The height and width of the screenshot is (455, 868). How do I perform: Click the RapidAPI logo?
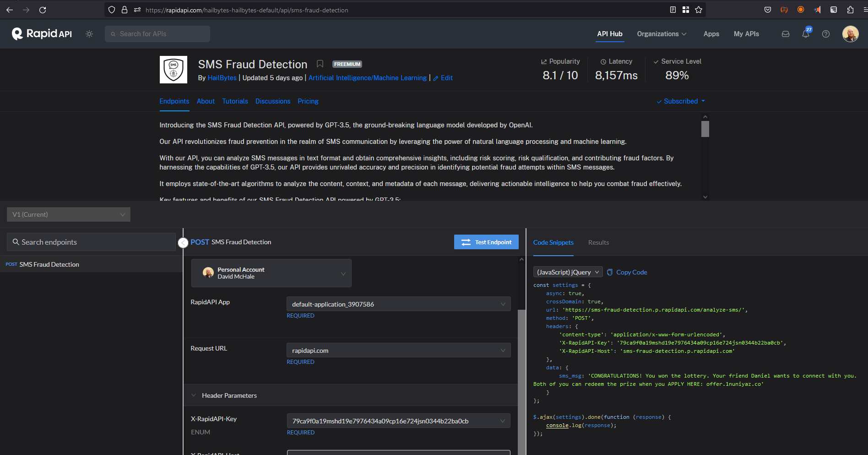pyautogui.click(x=42, y=33)
